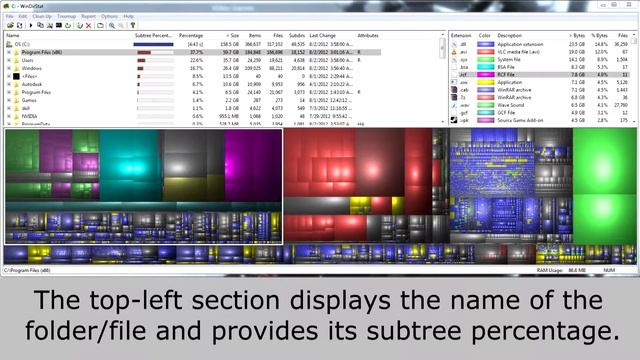Expand the Program Files (x86) folder
Image resolution: width=640 pixels, height=360 pixels.
tap(9, 52)
